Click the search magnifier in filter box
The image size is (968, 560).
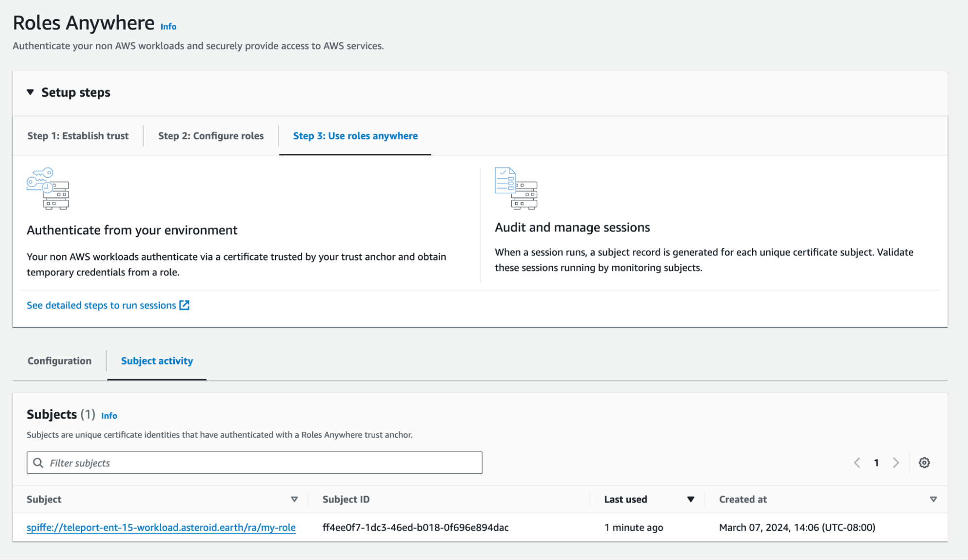click(38, 463)
